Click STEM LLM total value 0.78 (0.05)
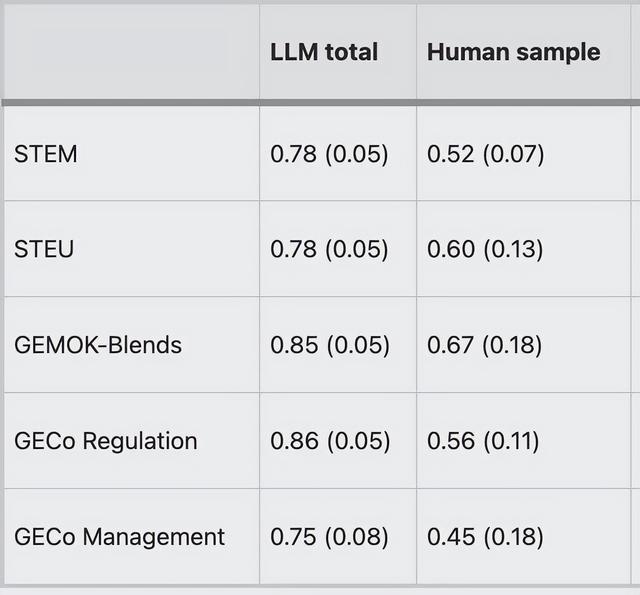 point(329,154)
